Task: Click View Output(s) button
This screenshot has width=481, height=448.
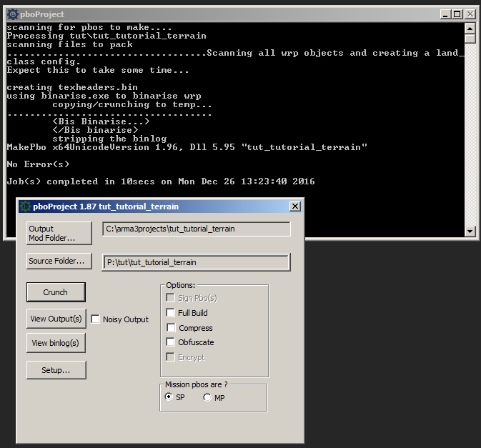Action: click(x=56, y=319)
